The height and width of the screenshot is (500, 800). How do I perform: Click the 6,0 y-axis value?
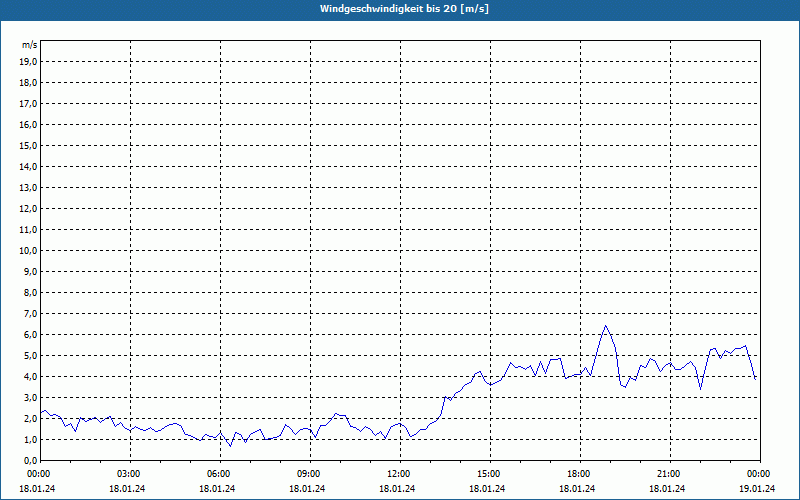[x=31, y=334]
